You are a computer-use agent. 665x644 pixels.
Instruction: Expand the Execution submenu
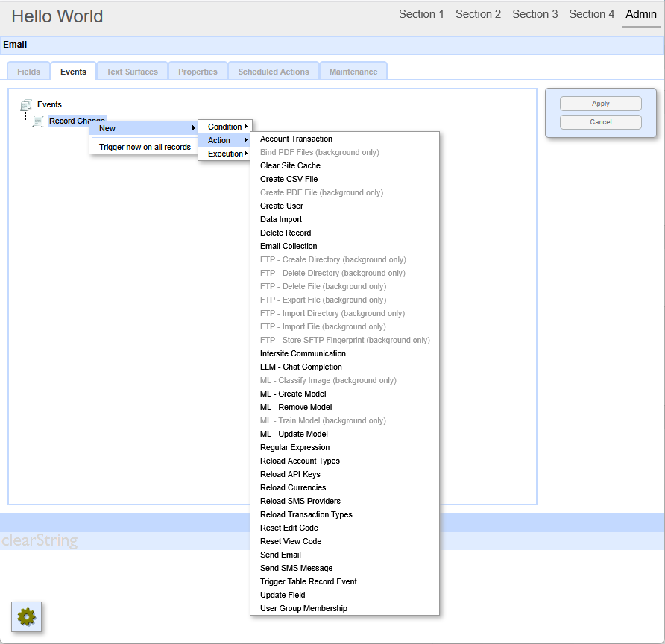[225, 154]
